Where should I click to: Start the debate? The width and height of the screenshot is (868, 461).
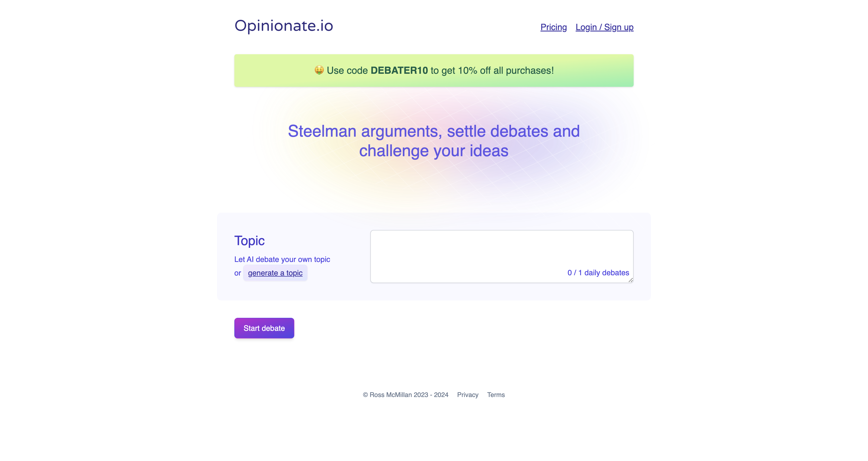[264, 328]
